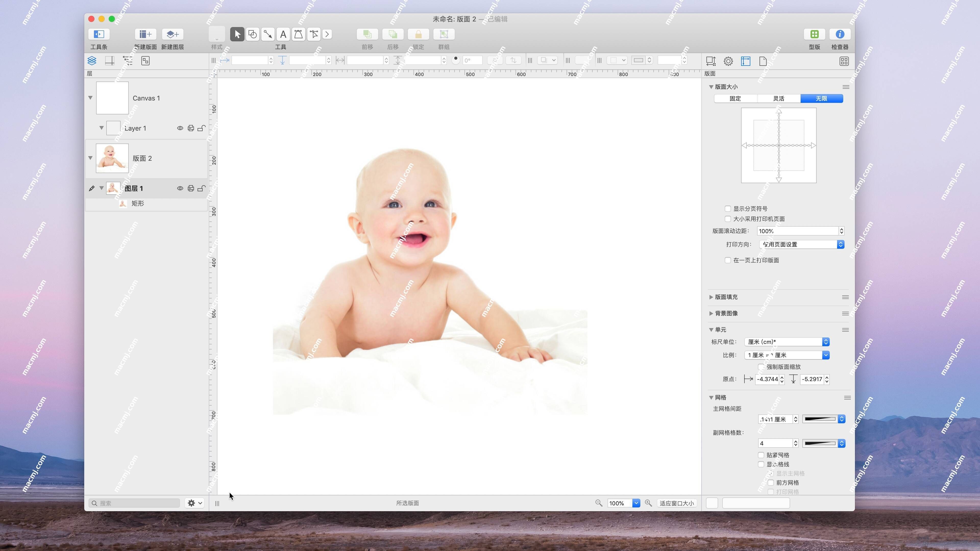Click the 前移 bring forward icon
Screen dimensions: 980x551
367,34
